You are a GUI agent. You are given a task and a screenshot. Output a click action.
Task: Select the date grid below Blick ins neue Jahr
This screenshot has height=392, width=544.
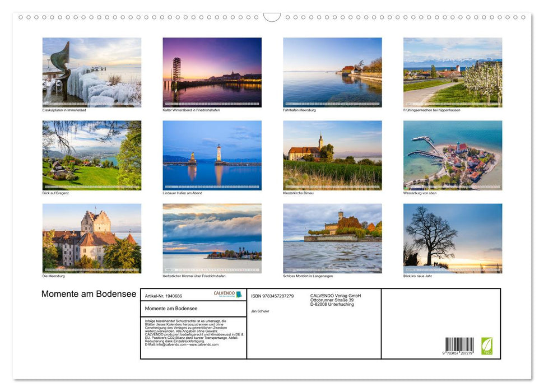(x=453, y=269)
